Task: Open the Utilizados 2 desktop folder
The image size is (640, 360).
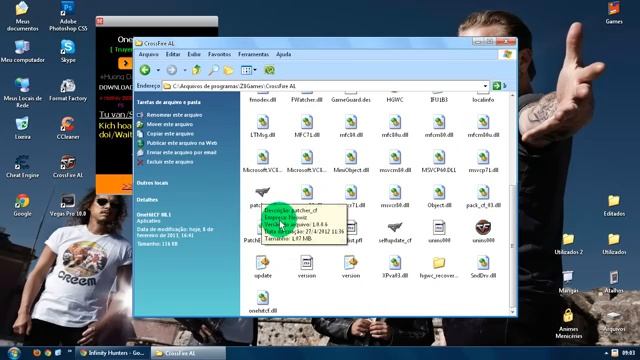Action: (569, 244)
